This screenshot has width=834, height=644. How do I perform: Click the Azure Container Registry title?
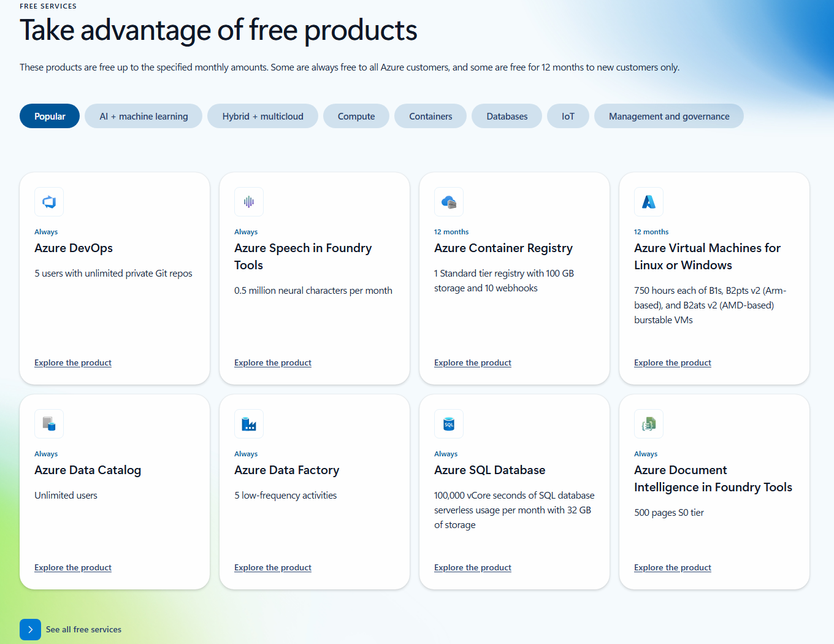click(x=503, y=248)
